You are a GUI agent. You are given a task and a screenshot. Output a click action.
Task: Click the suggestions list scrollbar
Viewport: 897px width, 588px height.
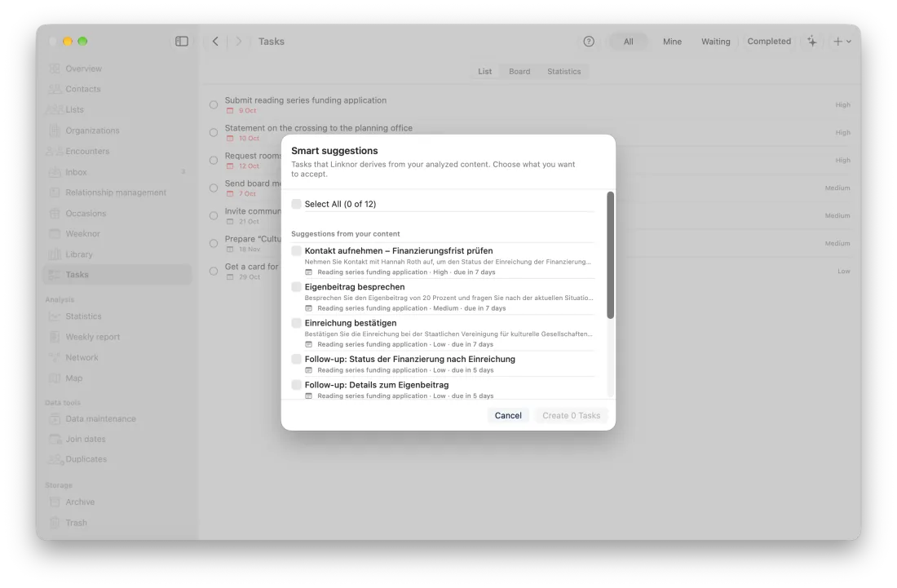click(611, 255)
